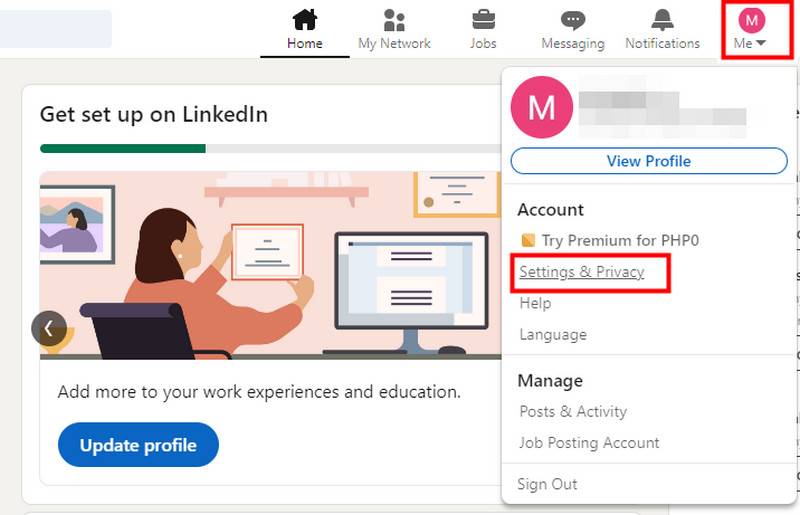800x515 pixels.
Task: Open Job Posting Account
Action: click(x=589, y=442)
